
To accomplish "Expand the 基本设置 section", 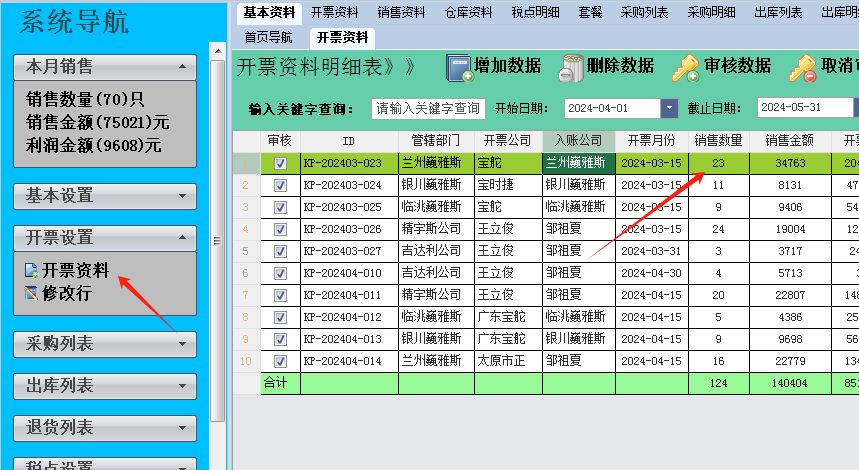I will coord(181,195).
